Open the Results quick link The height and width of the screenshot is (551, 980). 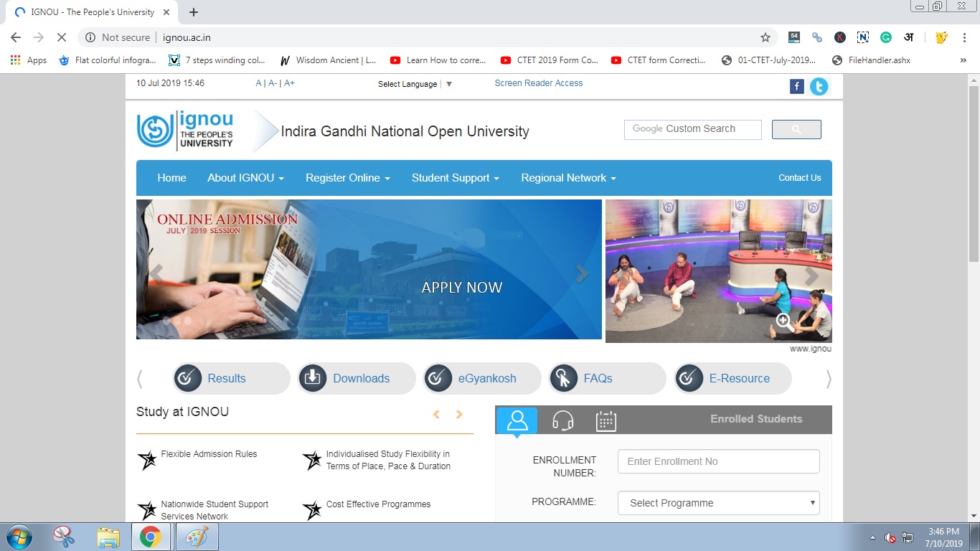231,378
